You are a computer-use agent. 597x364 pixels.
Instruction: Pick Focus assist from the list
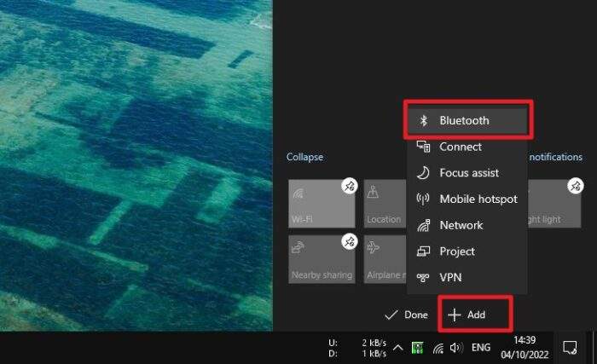tap(467, 173)
